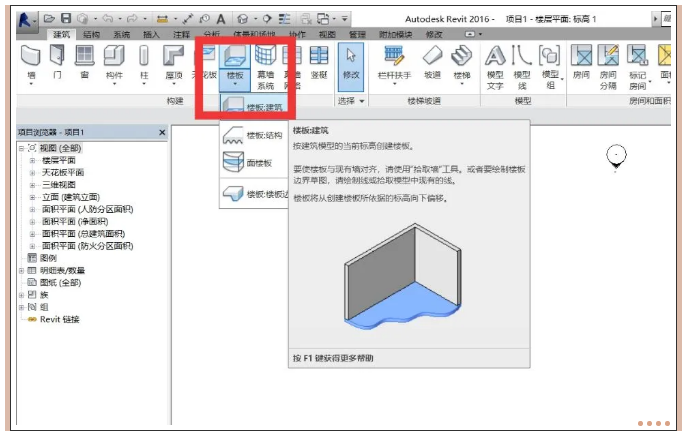
Task: Switch to the 建筑 ribbon tab
Action: click(x=61, y=34)
